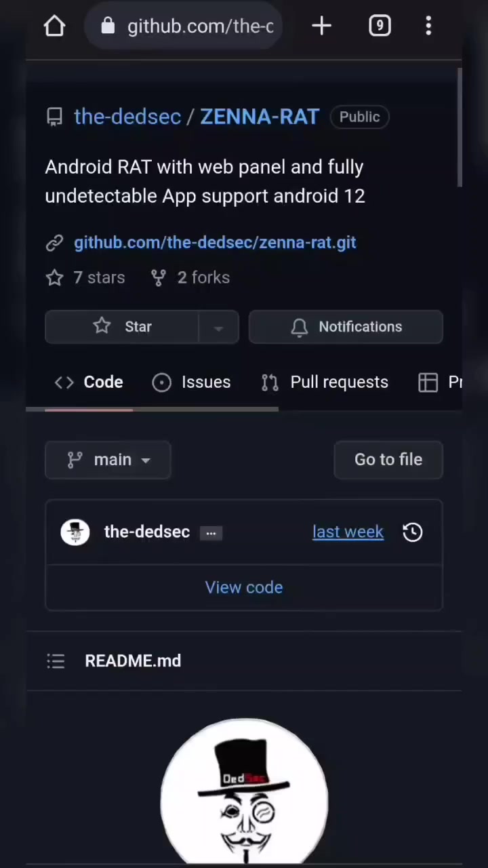The height and width of the screenshot is (868, 488).
Task: Click the commit history clock icon
Action: point(413,532)
